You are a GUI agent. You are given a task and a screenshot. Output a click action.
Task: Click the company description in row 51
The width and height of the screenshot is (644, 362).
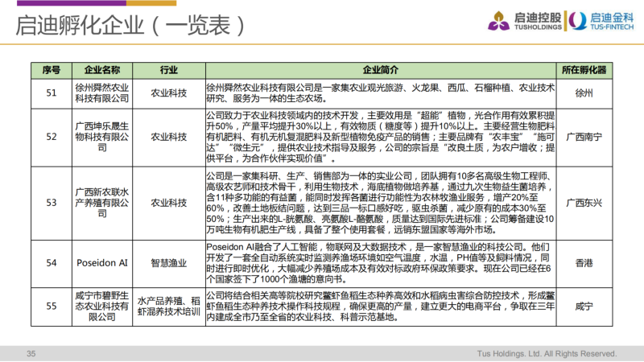381,93
